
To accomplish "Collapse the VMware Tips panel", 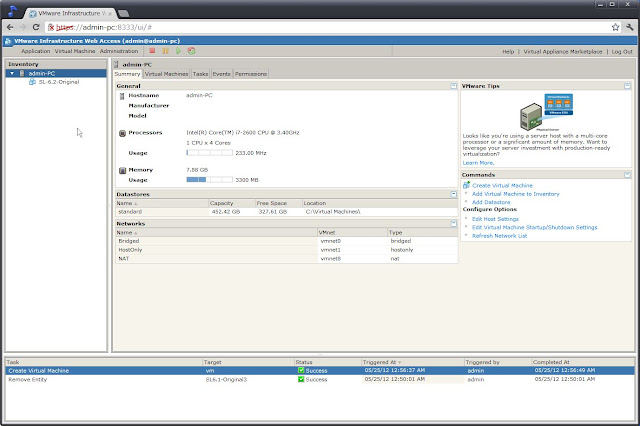I will click(627, 86).
